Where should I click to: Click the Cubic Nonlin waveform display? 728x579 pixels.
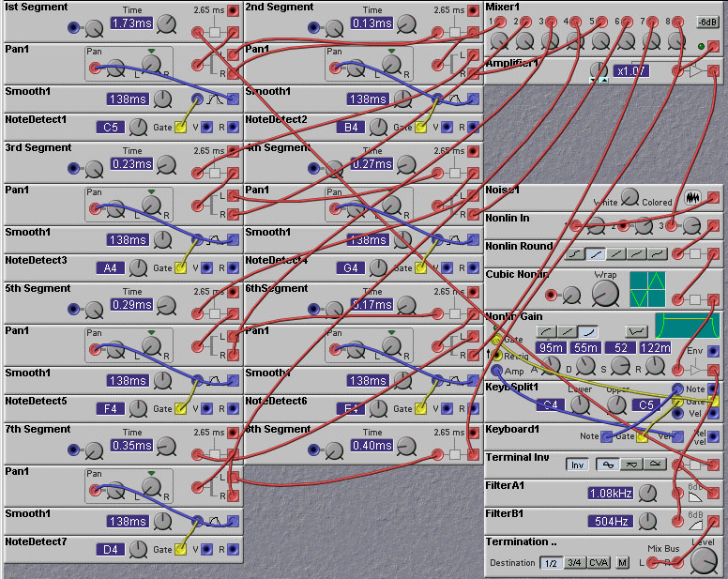coord(647,289)
